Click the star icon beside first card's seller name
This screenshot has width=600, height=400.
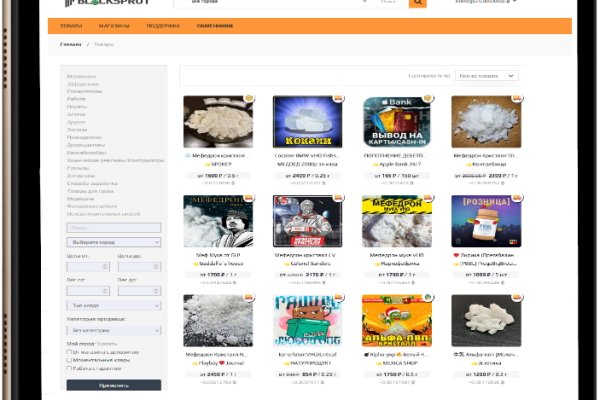click(204, 166)
